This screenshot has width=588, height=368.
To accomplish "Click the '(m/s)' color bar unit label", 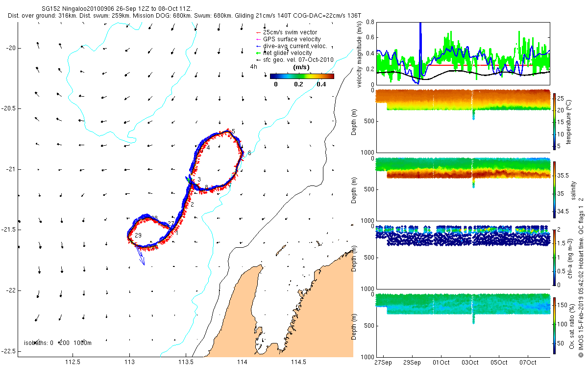I will pos(300,67).
